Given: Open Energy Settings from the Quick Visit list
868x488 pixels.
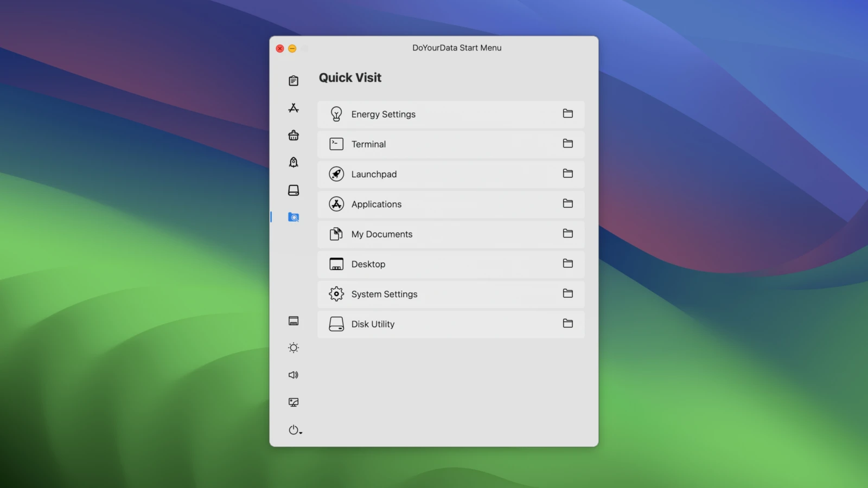Looking at the screenshot, I should (383, 114).
